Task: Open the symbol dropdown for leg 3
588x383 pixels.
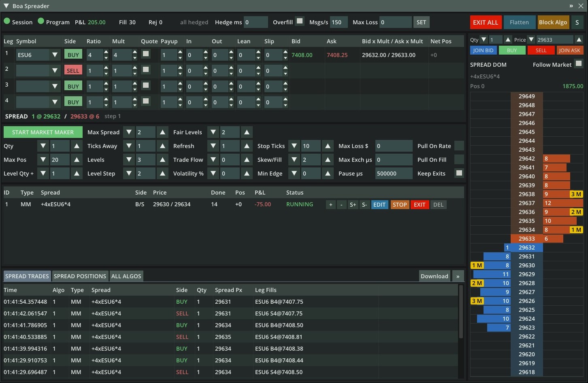Action: [55, 87]
